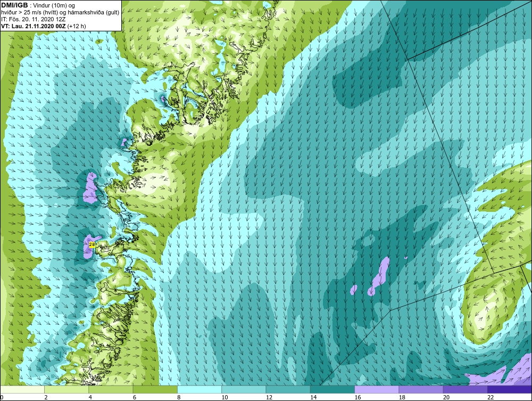Click the 'IT: Fös. 20. 11. 2020 12Z' text
The height and width of the screenshot is (401, 532).
(33, 19)
